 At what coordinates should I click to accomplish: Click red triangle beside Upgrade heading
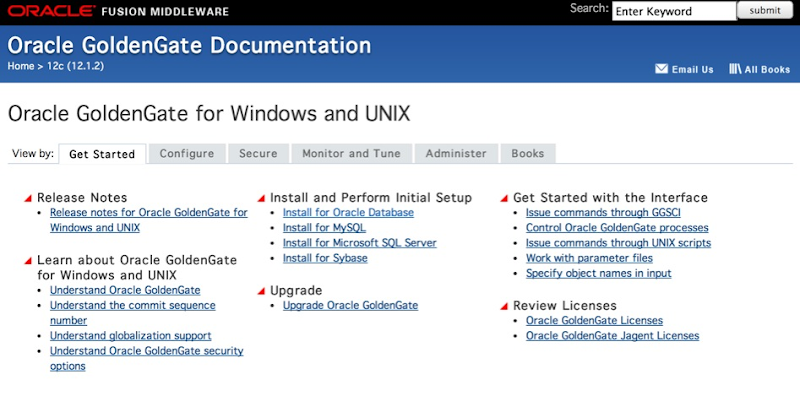262,290
